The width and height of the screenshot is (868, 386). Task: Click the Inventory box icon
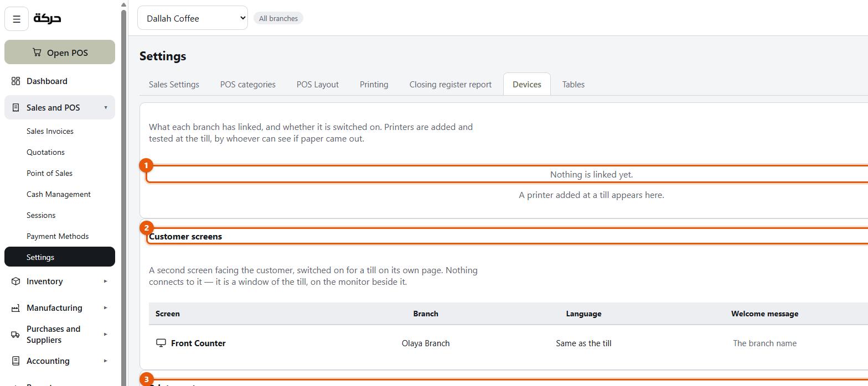(x=15, y=281)
